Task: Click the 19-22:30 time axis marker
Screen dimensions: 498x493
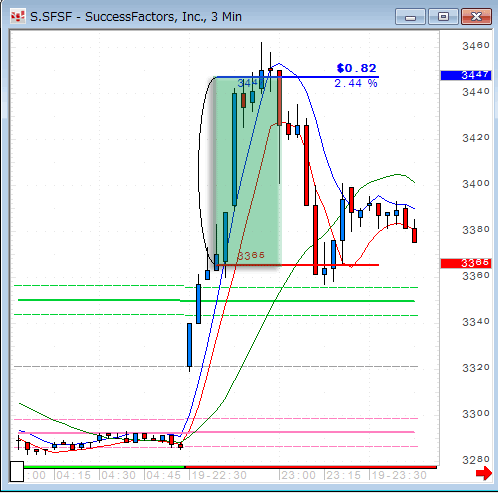Action: 219,475
